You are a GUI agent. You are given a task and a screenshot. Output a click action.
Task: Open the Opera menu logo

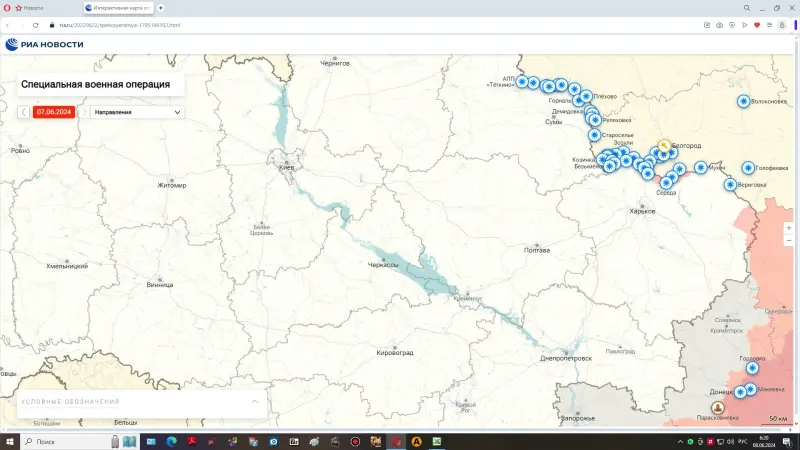tap(7, 8)
